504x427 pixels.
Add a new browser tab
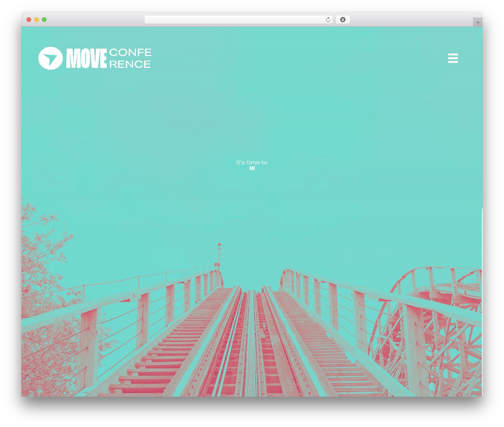coord(478,22)
